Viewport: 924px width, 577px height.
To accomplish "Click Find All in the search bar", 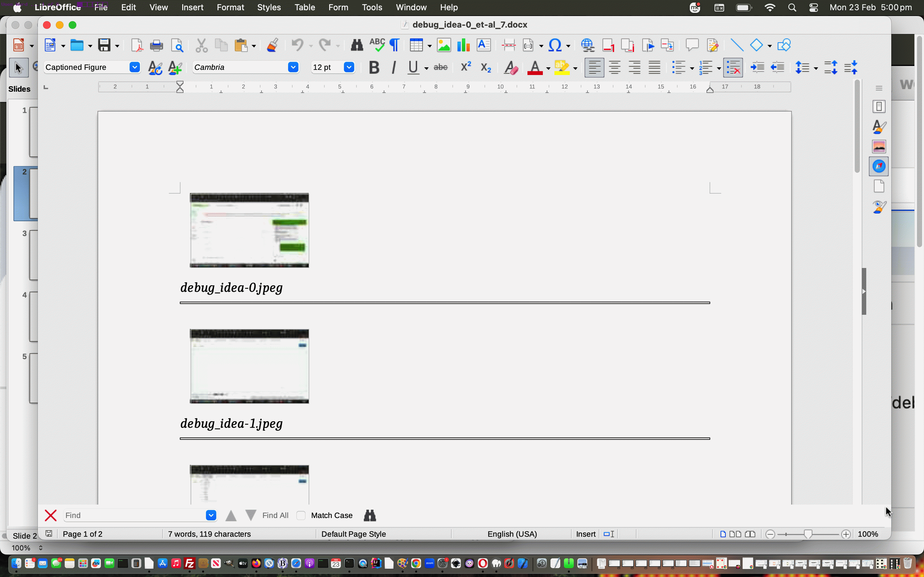I will [275, 515].
